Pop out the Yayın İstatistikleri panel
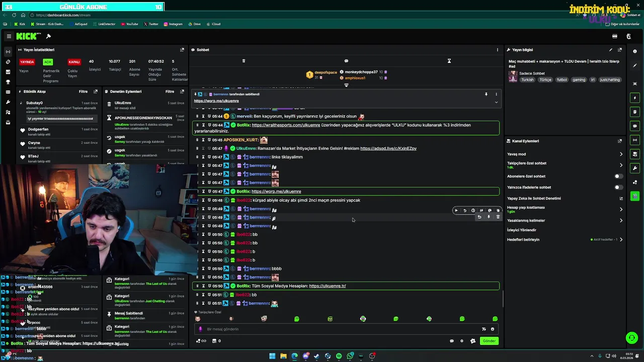This screenshot has width=644, height=362. (182, 50)
